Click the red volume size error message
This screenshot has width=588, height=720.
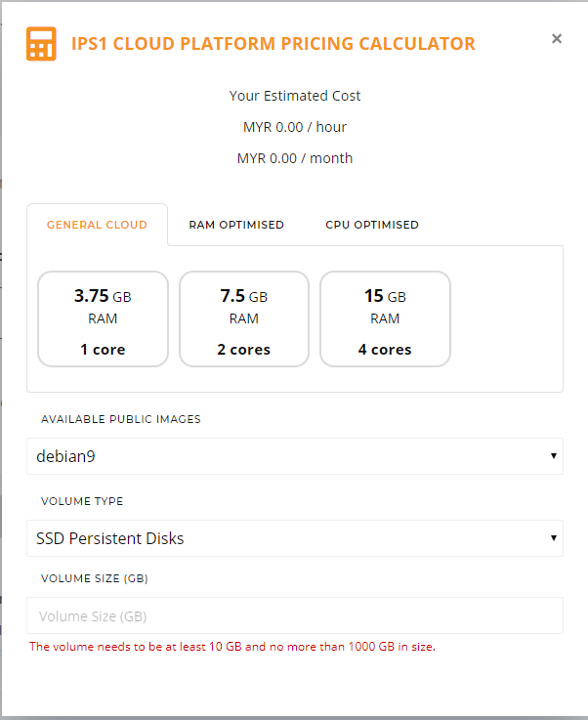232,647
